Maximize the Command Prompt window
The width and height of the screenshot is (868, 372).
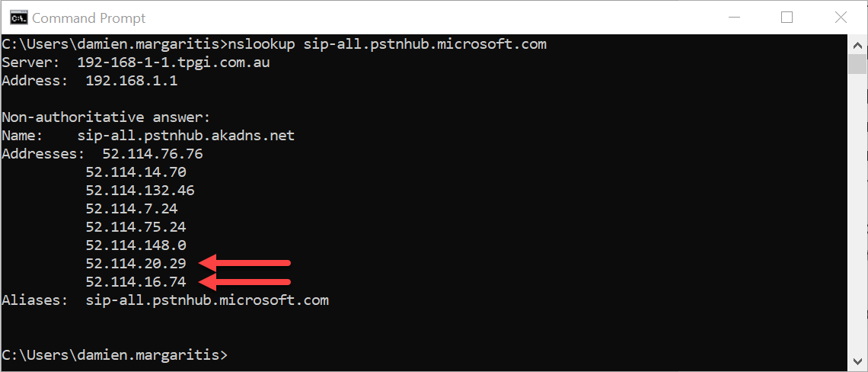point(787,18)
